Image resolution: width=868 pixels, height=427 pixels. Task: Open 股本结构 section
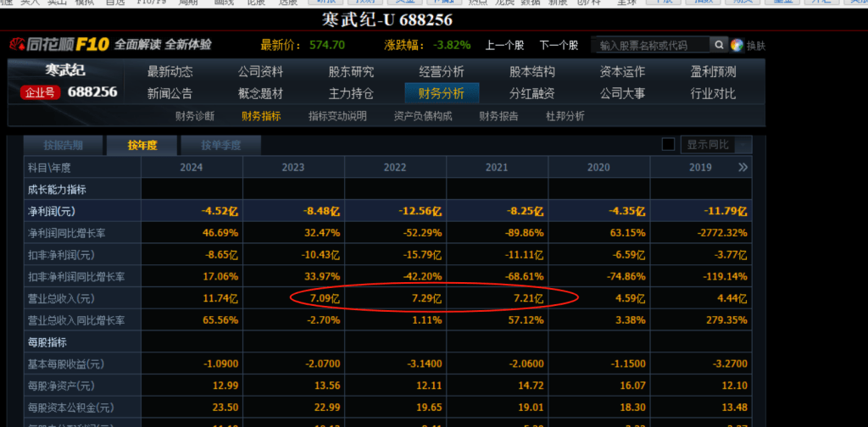(x=532, y=72)
